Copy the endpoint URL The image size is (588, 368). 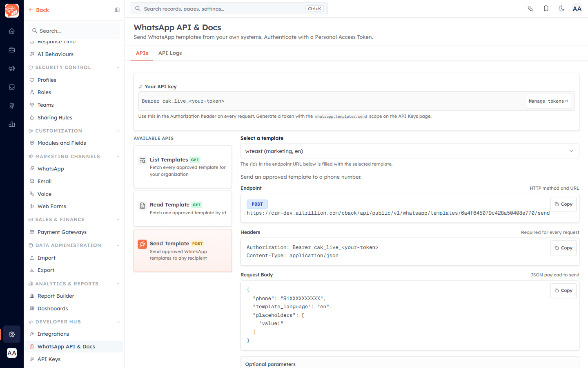[x=563, y=204]
